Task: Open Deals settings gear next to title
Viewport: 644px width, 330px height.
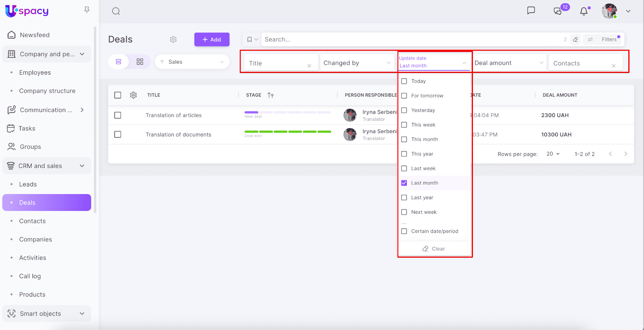Action: pos(173,39)
